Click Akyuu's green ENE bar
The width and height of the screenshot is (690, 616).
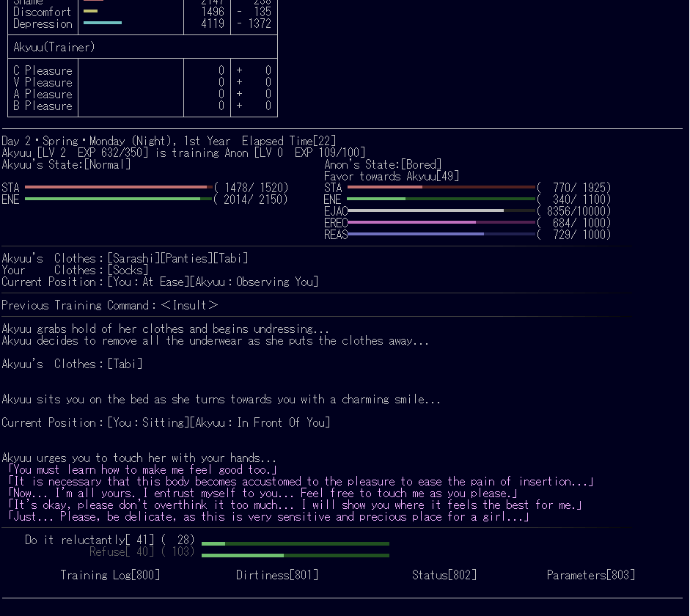119,199
